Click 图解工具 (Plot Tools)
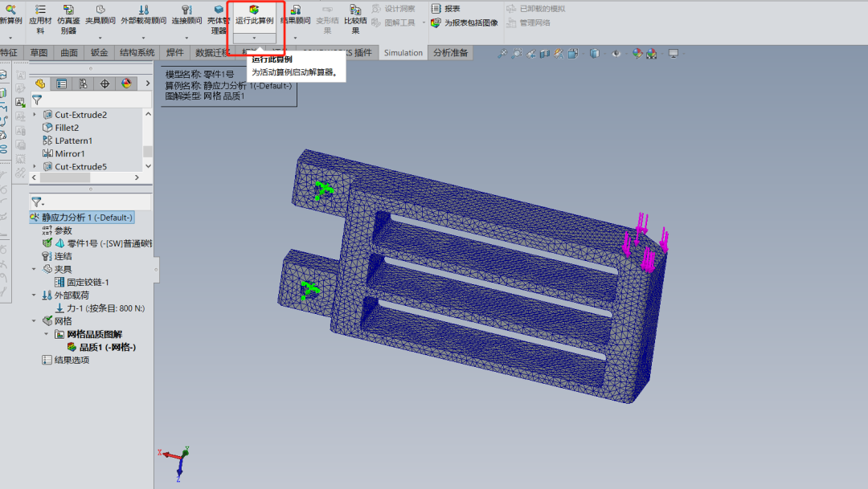Image resolution: width=868 pixels, height=489 pixels. click(393, 22)
